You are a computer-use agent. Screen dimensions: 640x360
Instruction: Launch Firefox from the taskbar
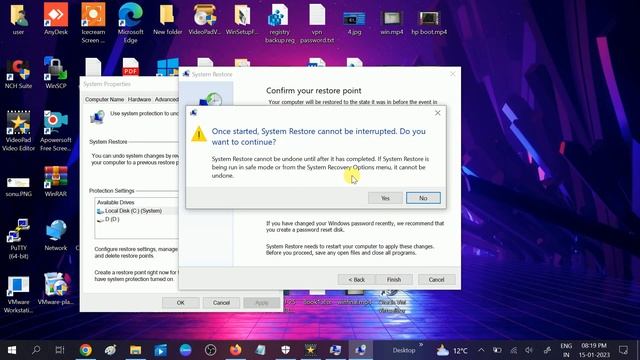pos(236,350)
